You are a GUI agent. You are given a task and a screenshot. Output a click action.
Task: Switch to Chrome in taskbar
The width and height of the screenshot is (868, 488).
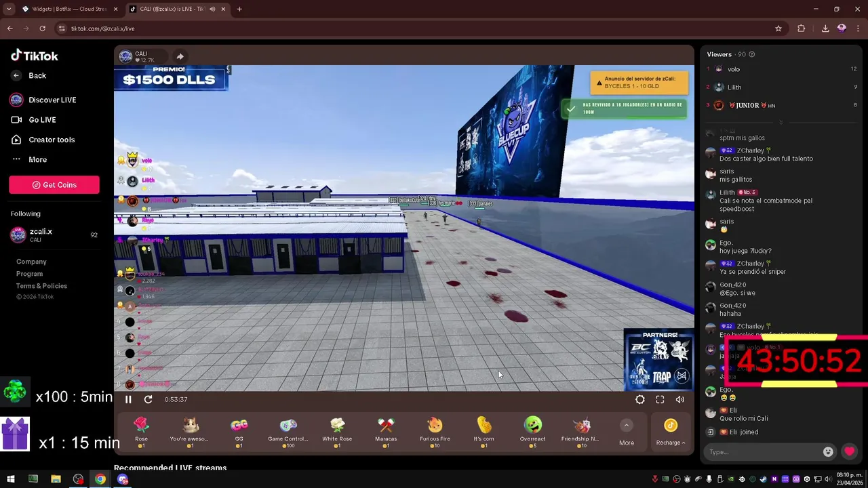click(100, 479)
